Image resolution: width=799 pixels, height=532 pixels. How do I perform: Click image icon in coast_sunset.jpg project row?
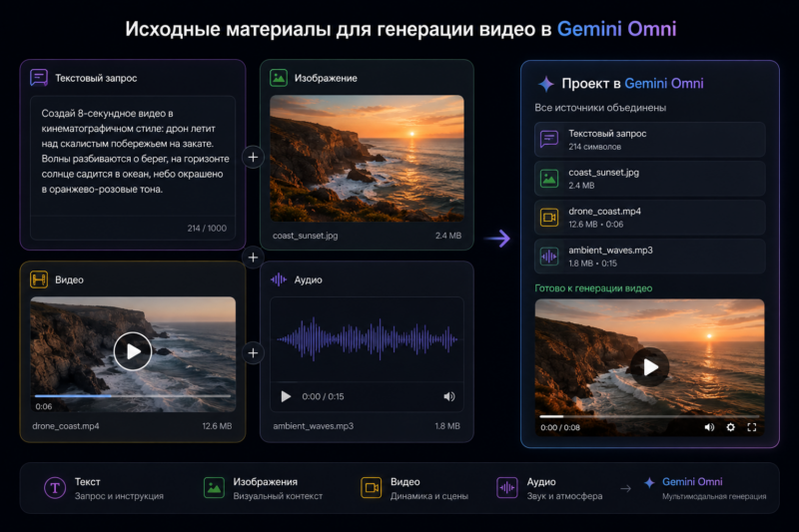(x=549, y=179)
